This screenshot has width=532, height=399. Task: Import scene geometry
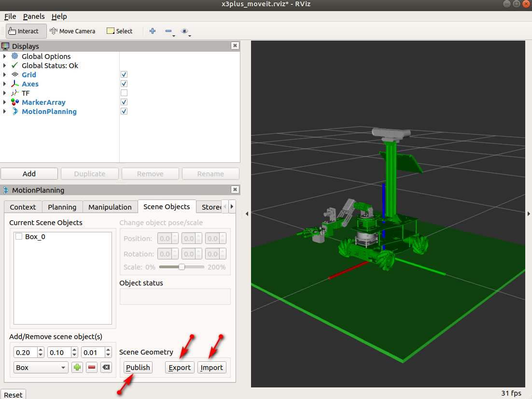click(x=212, y=368)
